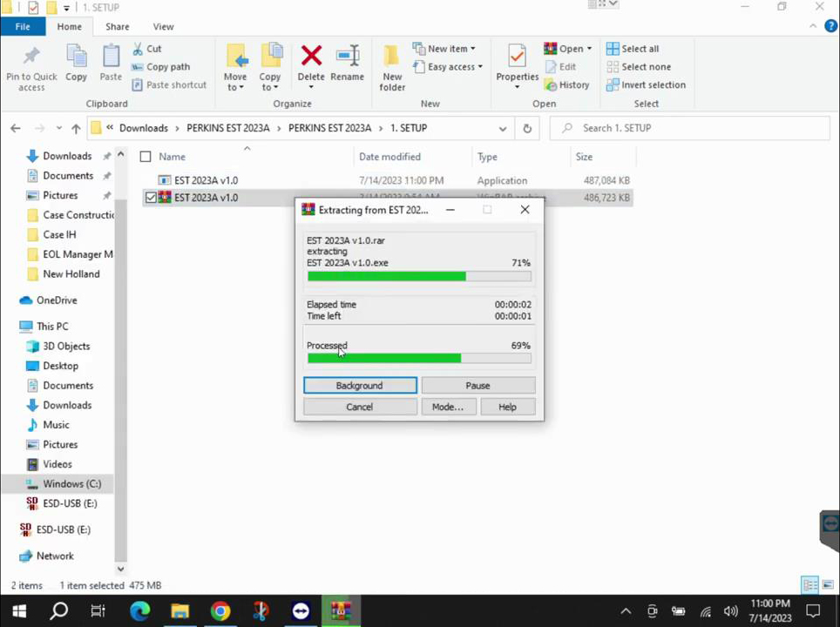Create a New folder
840x627 pixels.
coord(392,68)
